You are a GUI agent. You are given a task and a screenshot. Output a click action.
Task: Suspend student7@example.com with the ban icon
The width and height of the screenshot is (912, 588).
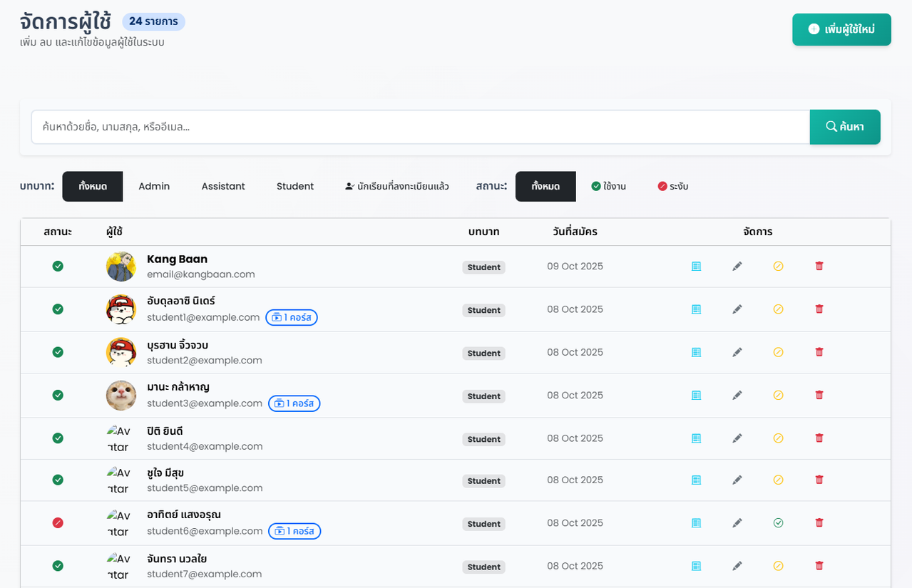[778, 566]
